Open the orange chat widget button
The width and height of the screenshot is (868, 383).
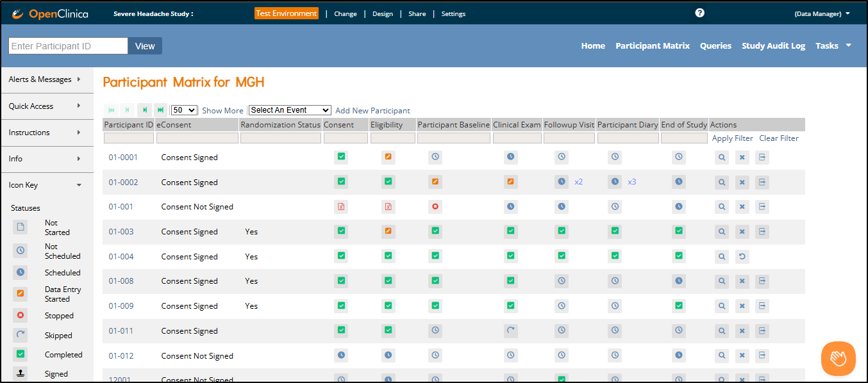[x=838, y=358]
